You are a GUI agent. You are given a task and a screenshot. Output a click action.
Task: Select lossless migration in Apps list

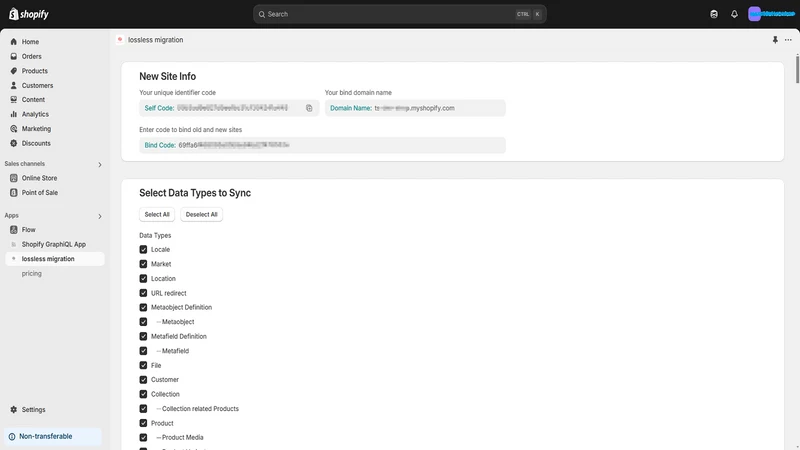tap(55, 259)
